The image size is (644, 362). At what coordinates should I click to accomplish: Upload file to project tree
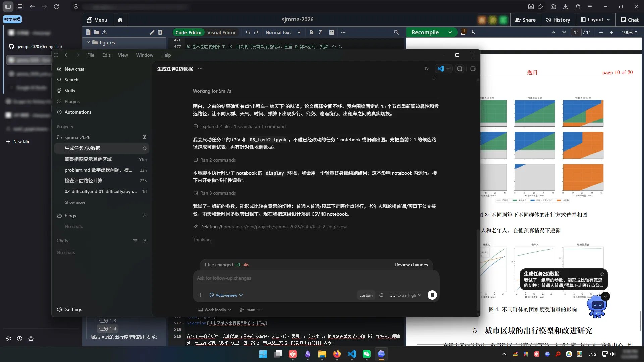click(x=104, y=32)
